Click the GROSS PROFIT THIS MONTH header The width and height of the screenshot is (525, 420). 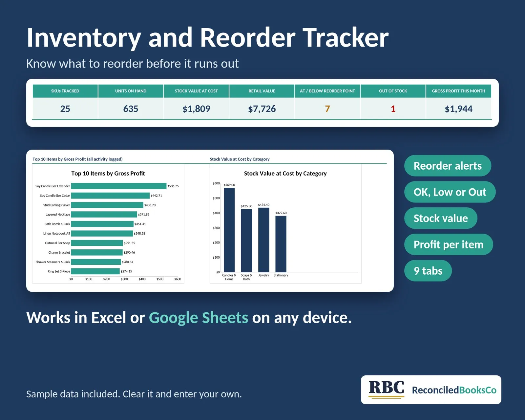[458, 91]
